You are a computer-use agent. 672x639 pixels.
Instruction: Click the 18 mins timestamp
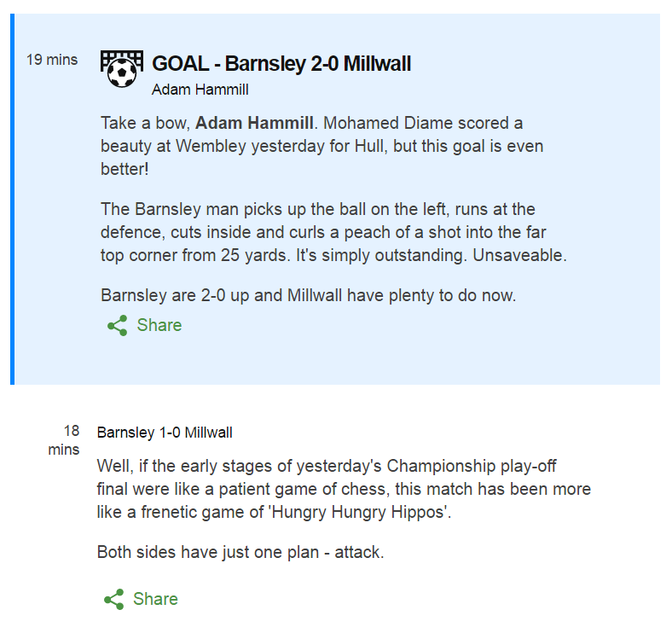coord(64,440)
